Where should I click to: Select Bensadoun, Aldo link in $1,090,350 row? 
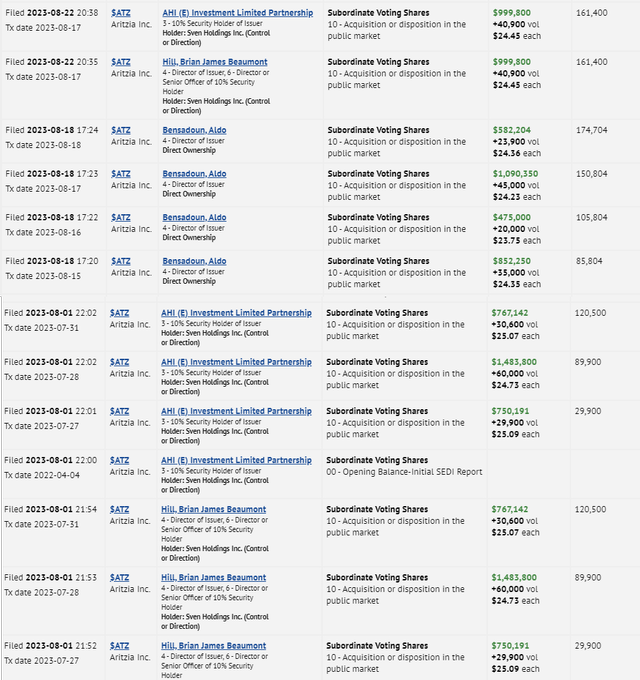click(x=194, y=174)
